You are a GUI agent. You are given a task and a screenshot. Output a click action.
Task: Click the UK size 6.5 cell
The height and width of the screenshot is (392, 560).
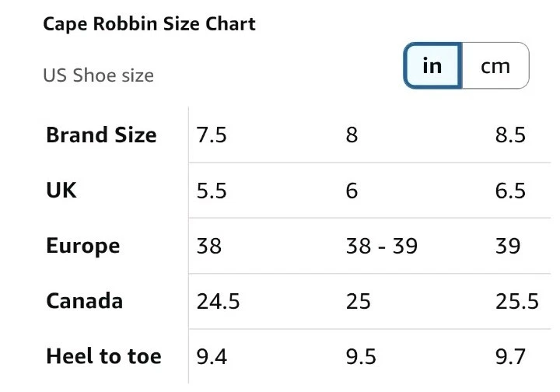[510, 191]
